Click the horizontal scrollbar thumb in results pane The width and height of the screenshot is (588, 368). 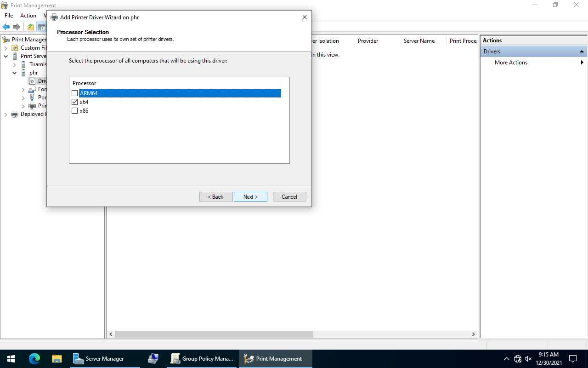point(214,334)
